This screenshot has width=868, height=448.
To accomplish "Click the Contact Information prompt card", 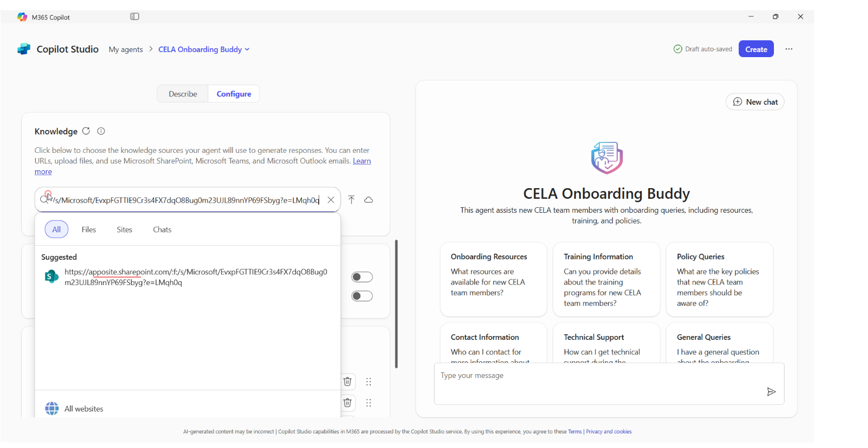I will point(493,343).
